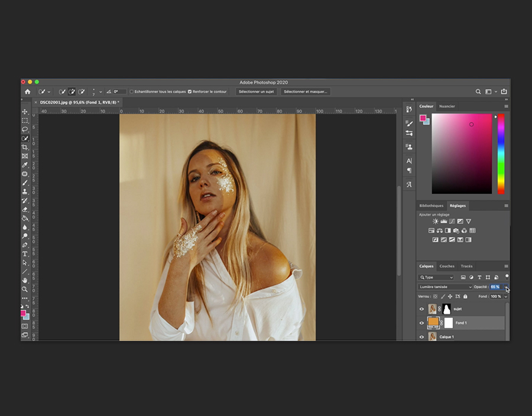Switch to the Nuancier tab
Screen dimensions: 532x416
click(447, 106)
